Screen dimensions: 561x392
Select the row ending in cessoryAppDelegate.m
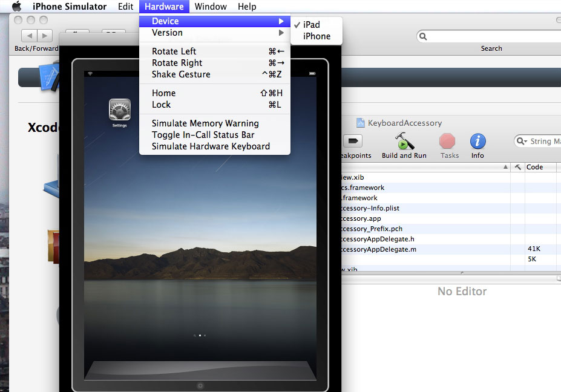[426, 249]
